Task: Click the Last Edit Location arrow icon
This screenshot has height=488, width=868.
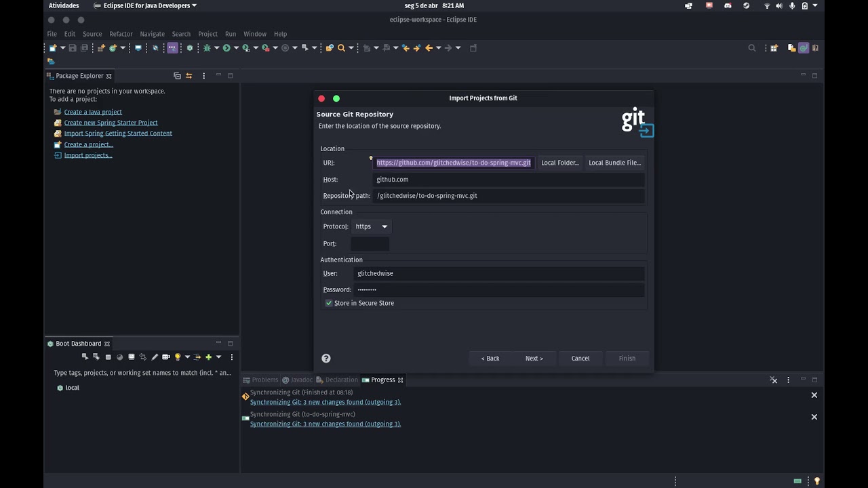Action: coord(406,47)
